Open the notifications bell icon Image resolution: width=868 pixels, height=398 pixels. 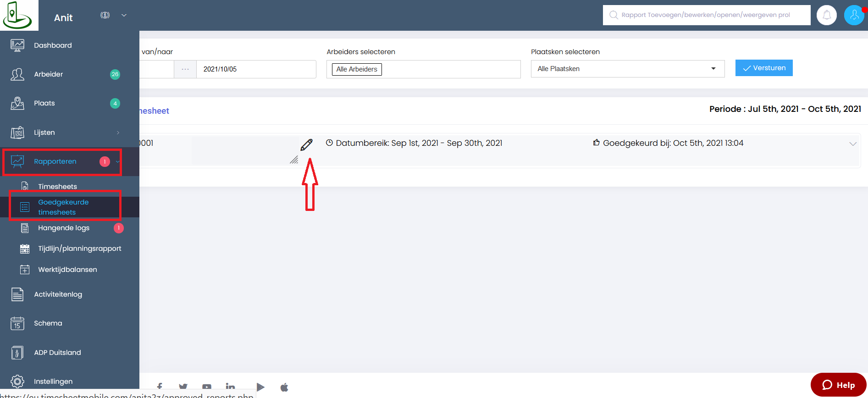pos(826,15)
